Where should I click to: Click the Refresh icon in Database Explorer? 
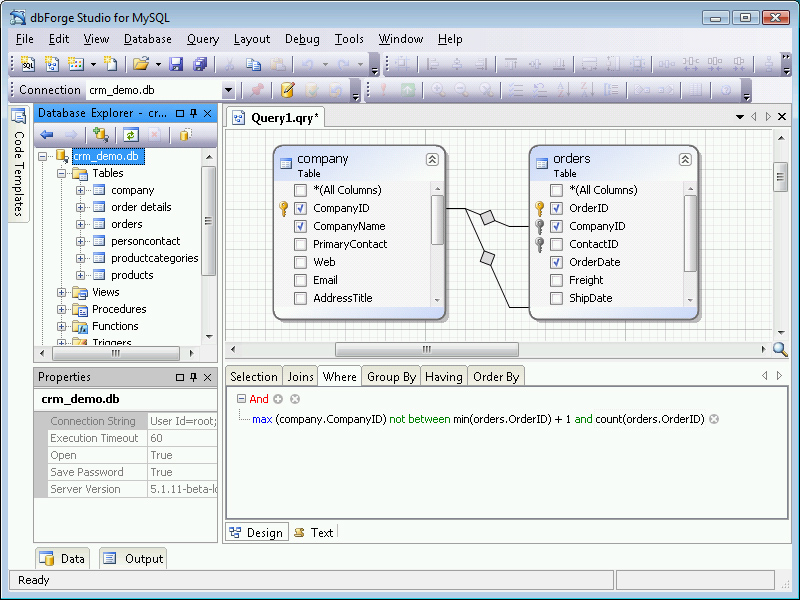click(131, 135)
